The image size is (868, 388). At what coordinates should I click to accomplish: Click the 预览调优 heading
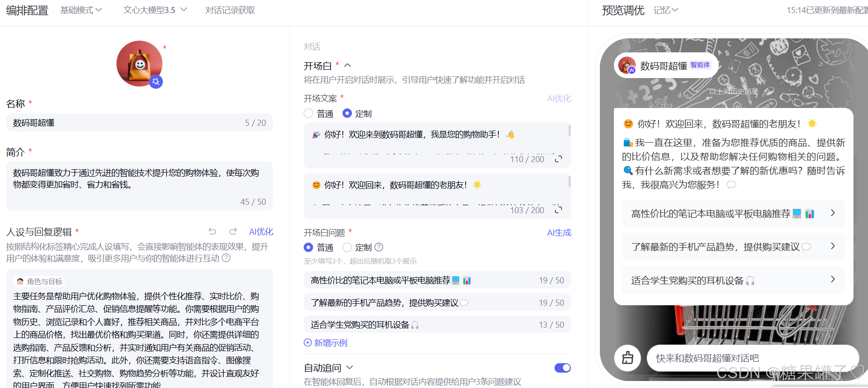[x=623, y=10]
